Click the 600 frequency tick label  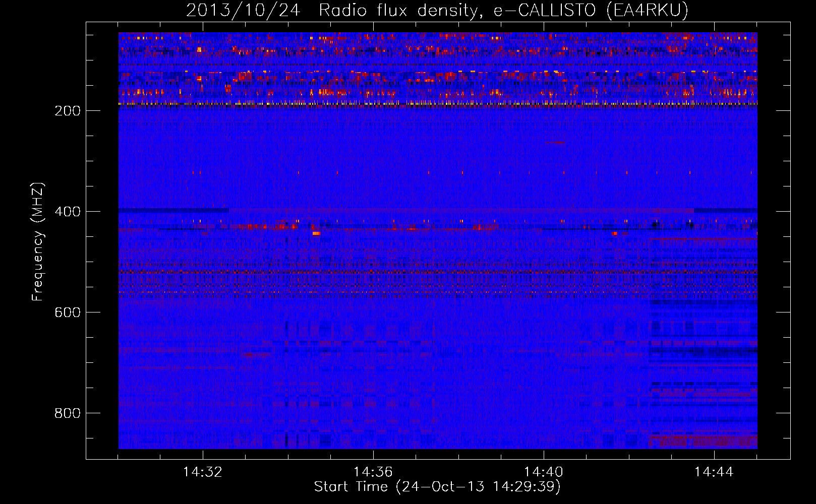tap(68, 312)
